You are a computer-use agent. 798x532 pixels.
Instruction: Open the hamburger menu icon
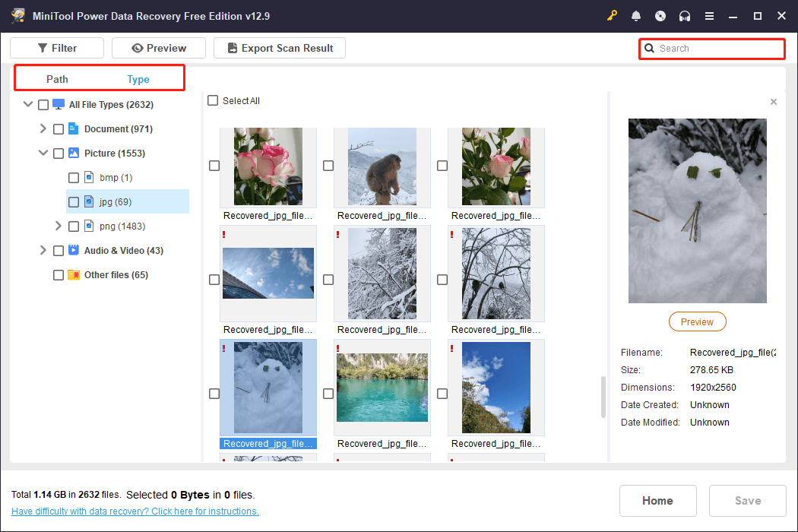(x=709, y=16)
